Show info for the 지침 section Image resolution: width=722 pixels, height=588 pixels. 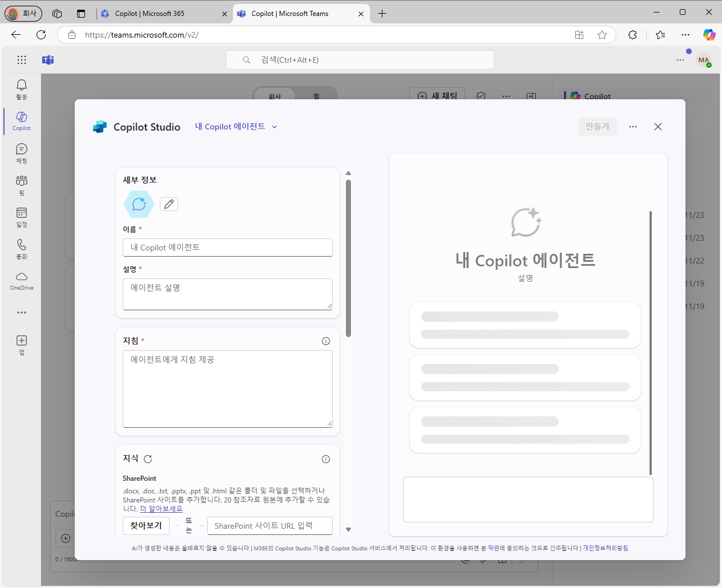[x=326, y=341]
